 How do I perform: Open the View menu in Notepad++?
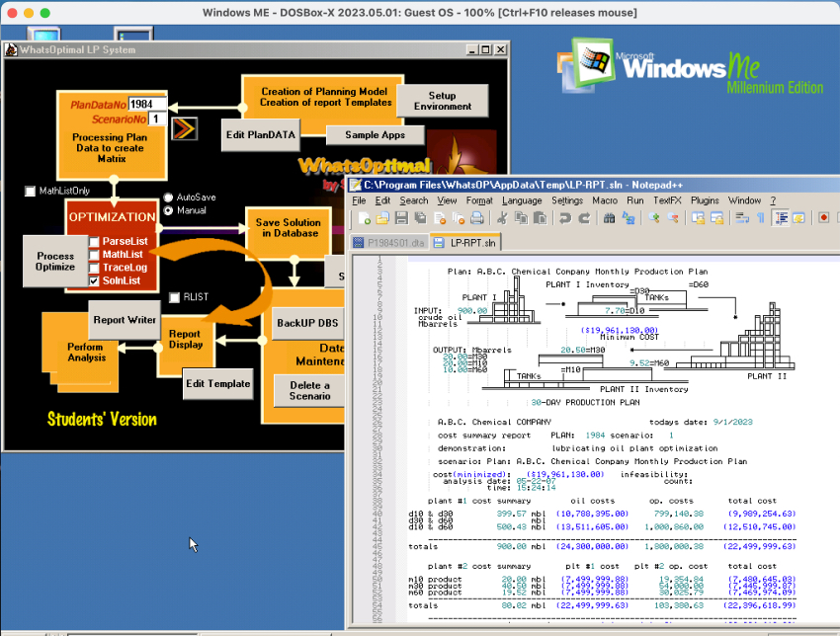click(447, 200)
